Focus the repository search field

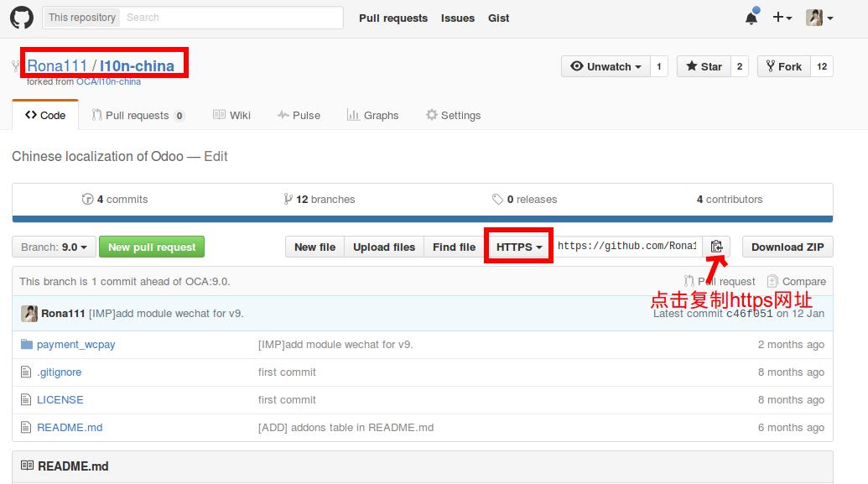(x=231, y=18)
